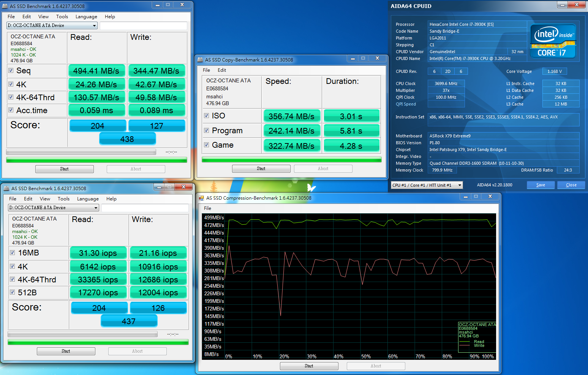Click the ISO speed 356.74 MB/s
The height and width of the screenshot is (375, 588).
point(292,116)
